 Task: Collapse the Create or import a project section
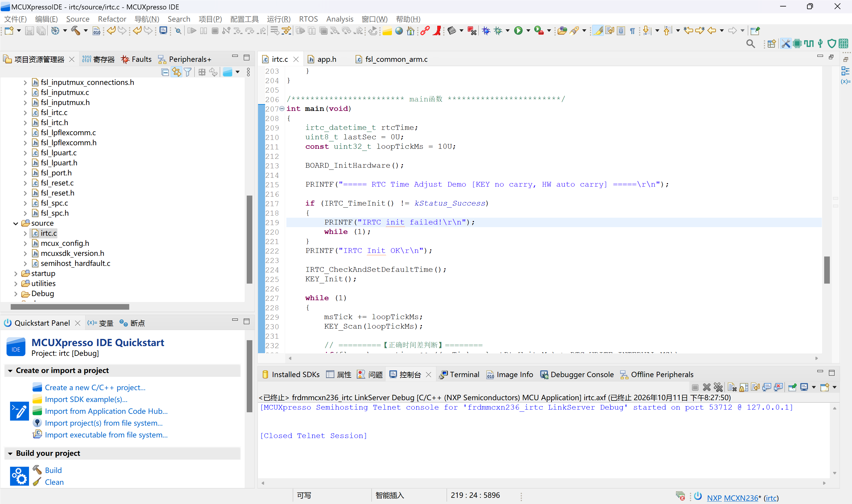(10, 371)
